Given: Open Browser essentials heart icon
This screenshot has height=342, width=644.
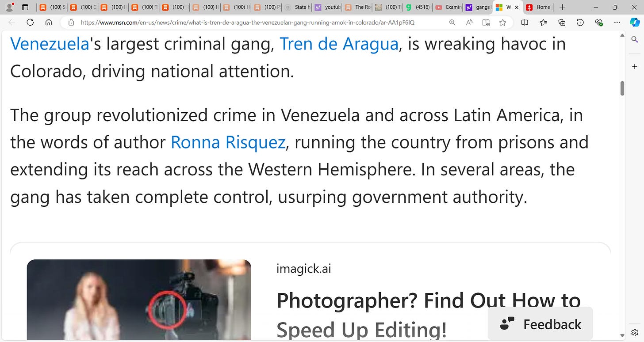Looking at the screenshot, I should [599, 23].
